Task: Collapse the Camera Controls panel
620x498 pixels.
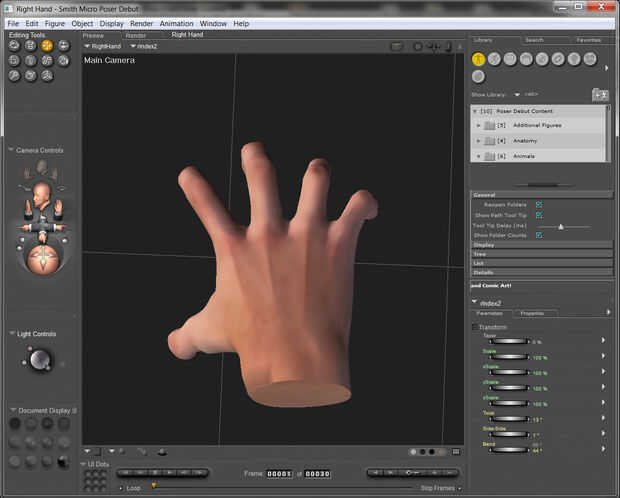Action: pyautogui.click(x=11, y=150)
